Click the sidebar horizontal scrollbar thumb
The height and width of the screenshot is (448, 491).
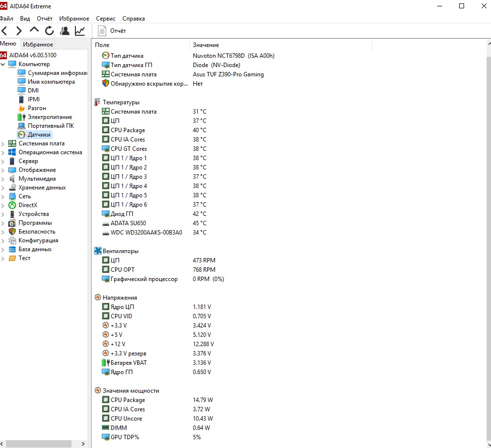[39, 444]
